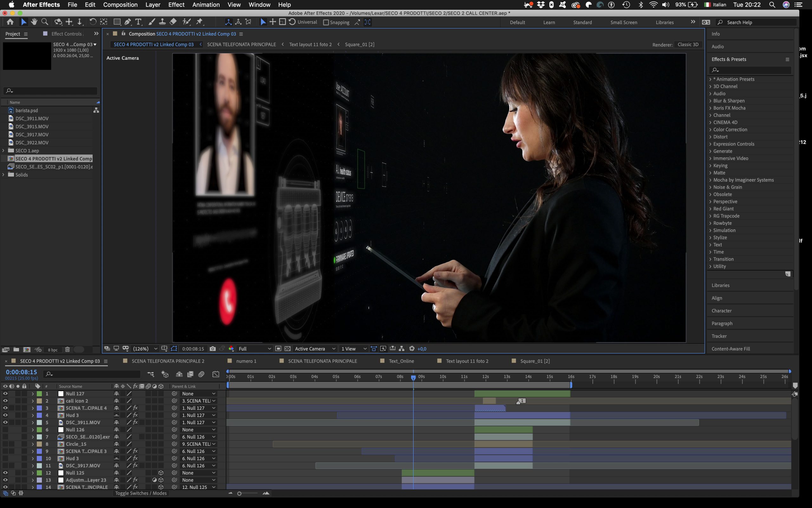
Task: Hide the DSC_3911.MOV layer
Action: (5, 422)
